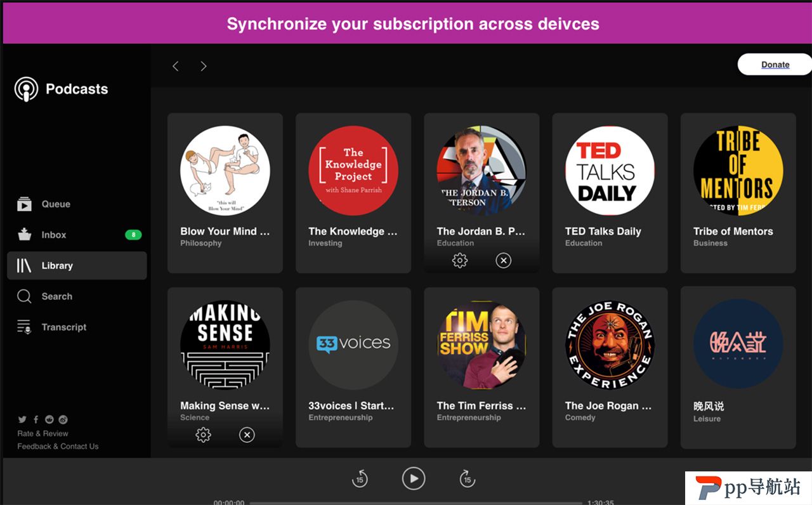Click the Library books icon
The width and height of the screenshot is (812, 505).
[24, 266]
